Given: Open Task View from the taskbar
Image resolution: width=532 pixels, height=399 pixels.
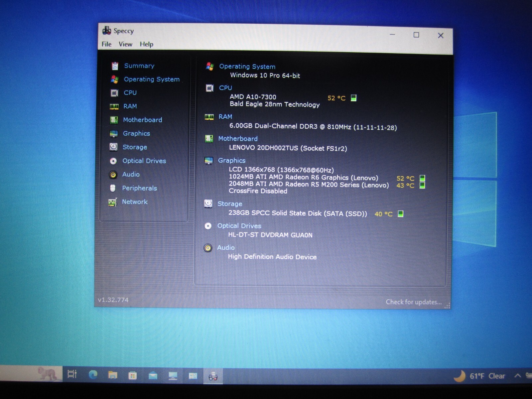Looking at the screenshot, I should click(x=72, y=374).
